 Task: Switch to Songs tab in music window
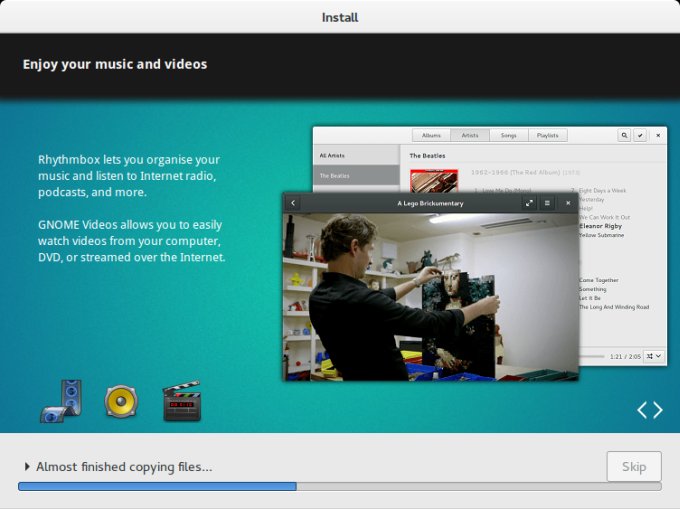click(509, 135)
